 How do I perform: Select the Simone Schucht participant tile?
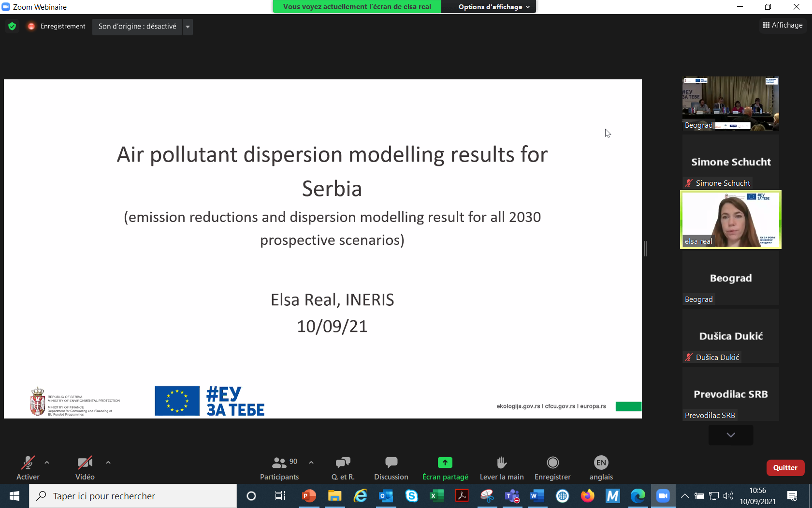coord(731,162)
